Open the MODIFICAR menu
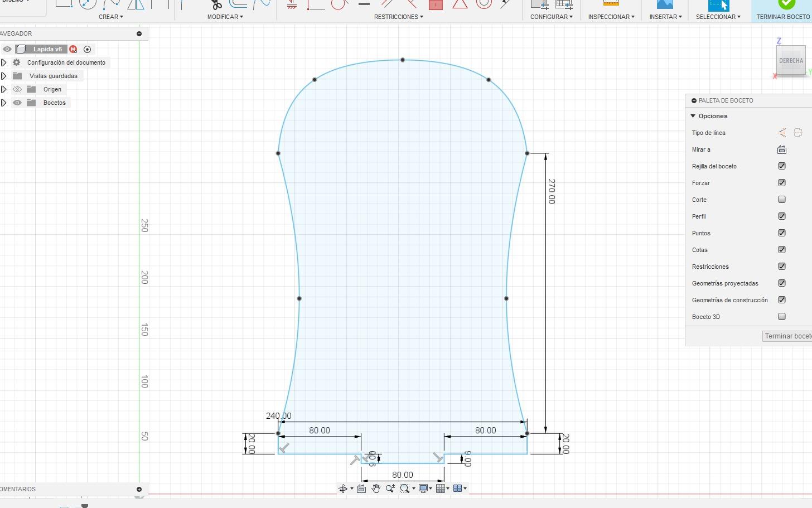Viewport: 812px width, 508px height. tap(225, 17)
